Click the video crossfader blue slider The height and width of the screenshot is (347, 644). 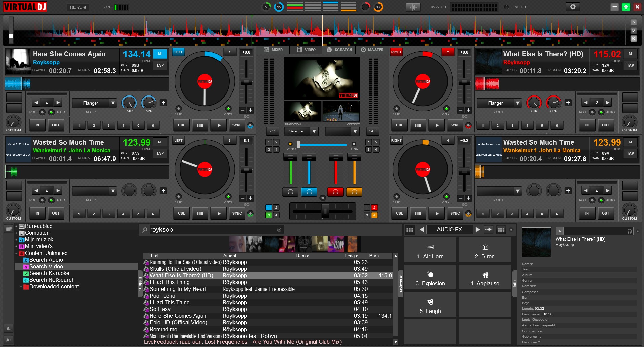coord(322,145)
